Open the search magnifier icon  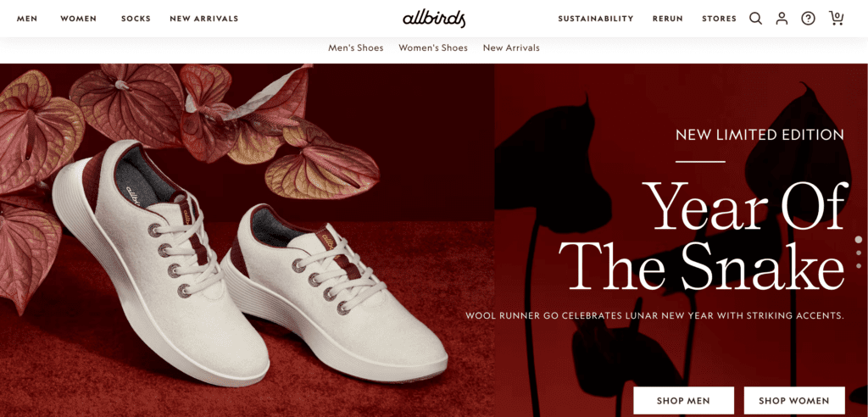tap(755, 19)
